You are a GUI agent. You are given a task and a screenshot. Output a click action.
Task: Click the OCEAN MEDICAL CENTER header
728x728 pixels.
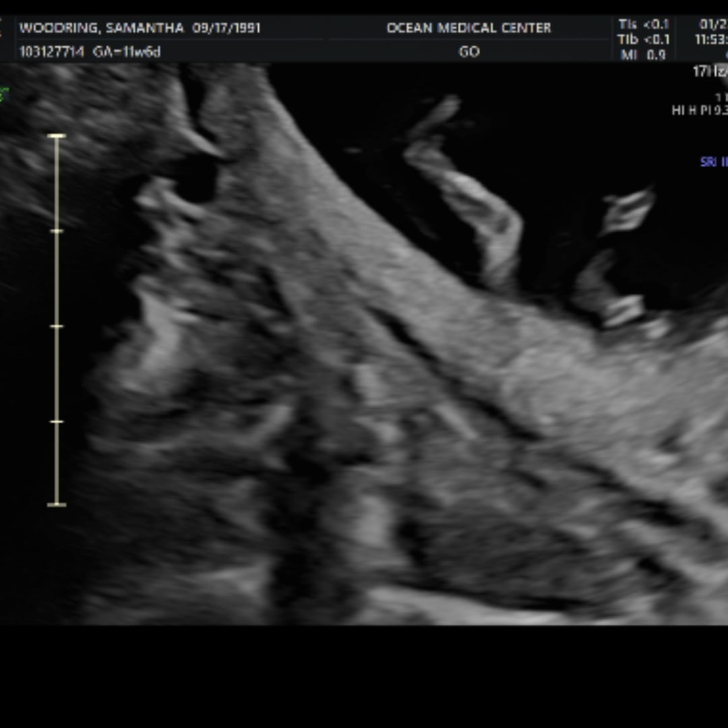tap(468, 28)
